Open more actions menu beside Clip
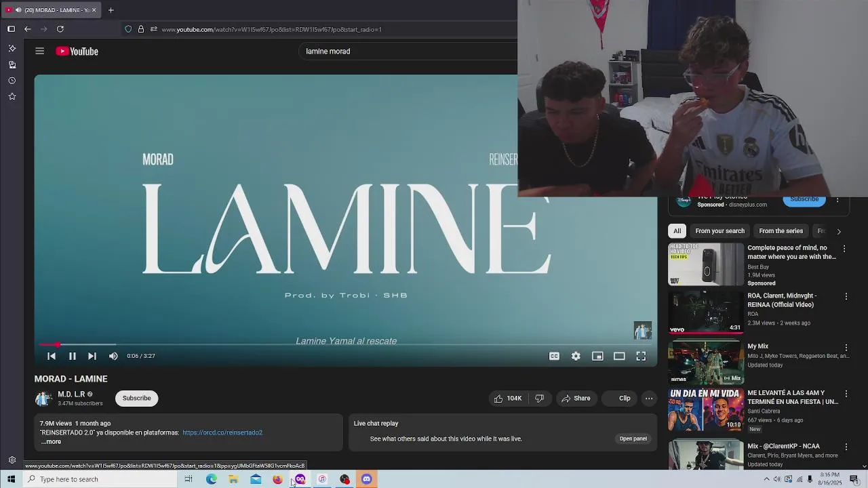Image resolution: width=868 pixels, height=488 pixels. pos(649,399)
